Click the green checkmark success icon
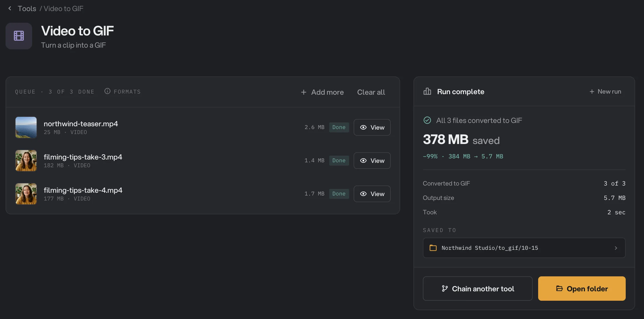The image size is (644, 319). point(427,120)
